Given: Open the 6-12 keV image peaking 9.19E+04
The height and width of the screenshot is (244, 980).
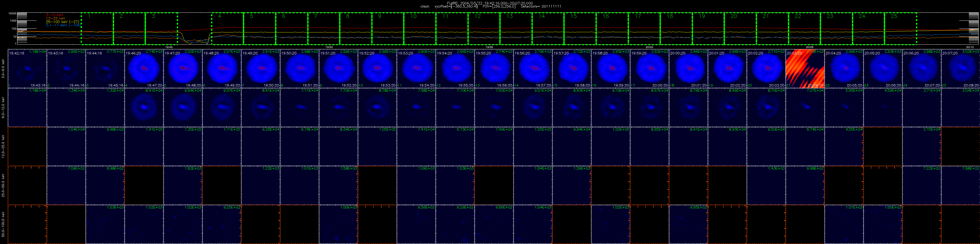Looking at the screenshot, I should point(611,107).
